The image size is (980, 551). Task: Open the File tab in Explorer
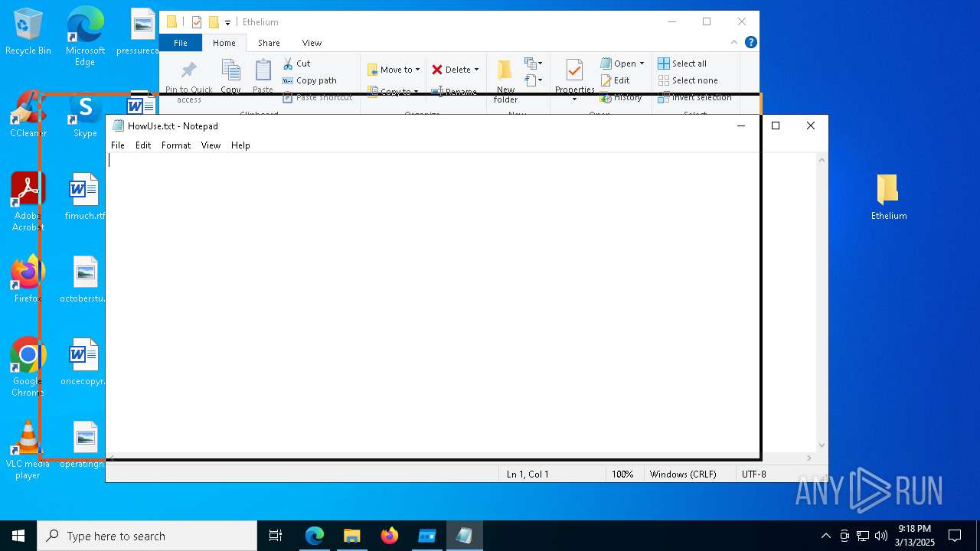tap(181, 43)
